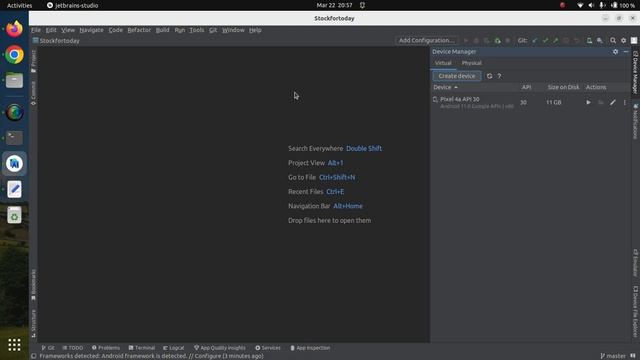The width and height of the screenshot is (640, 360).
Task: Launch Google Chrome from Ubuntu dock
Action: pyautogui.click(x=14, y=55)
